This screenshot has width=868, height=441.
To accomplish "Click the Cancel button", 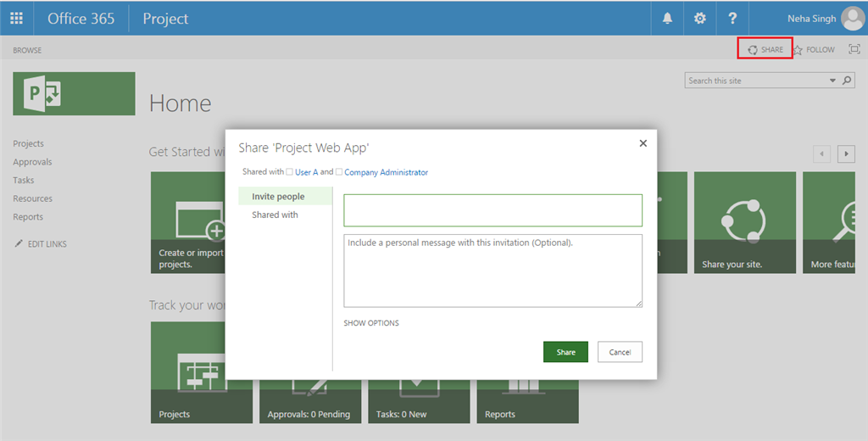I will (x=620, y=352).
